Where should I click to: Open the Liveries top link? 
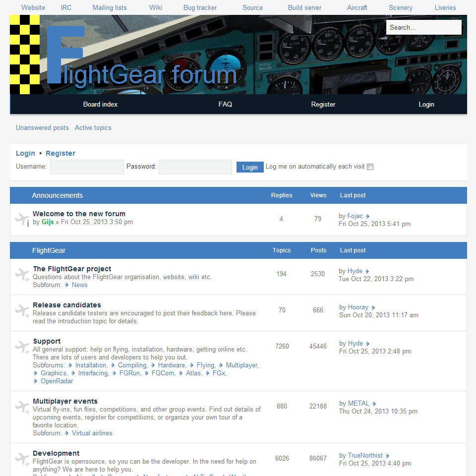pos(445,7)
